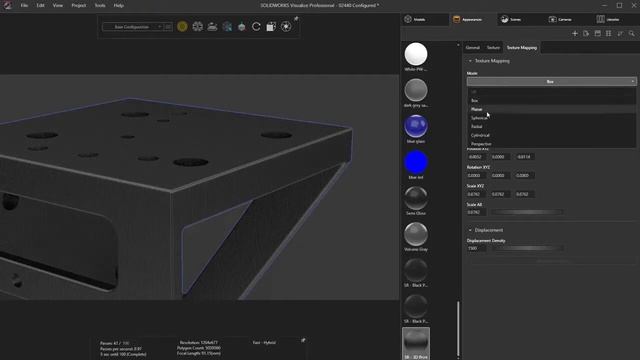Choose Planar mapping mode
The image size is (640, 360).
[x=551, y=109]
